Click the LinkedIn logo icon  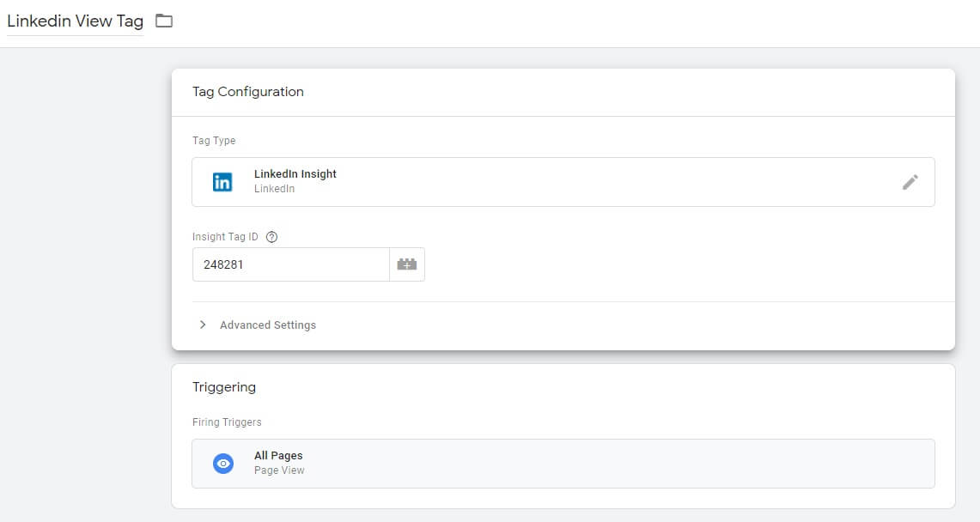[222, 182]
